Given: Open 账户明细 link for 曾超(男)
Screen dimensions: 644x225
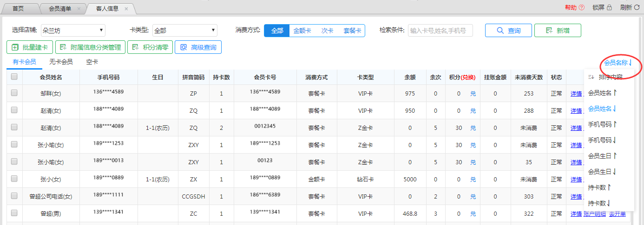Looking at the screenshot, I should (595, 214).
